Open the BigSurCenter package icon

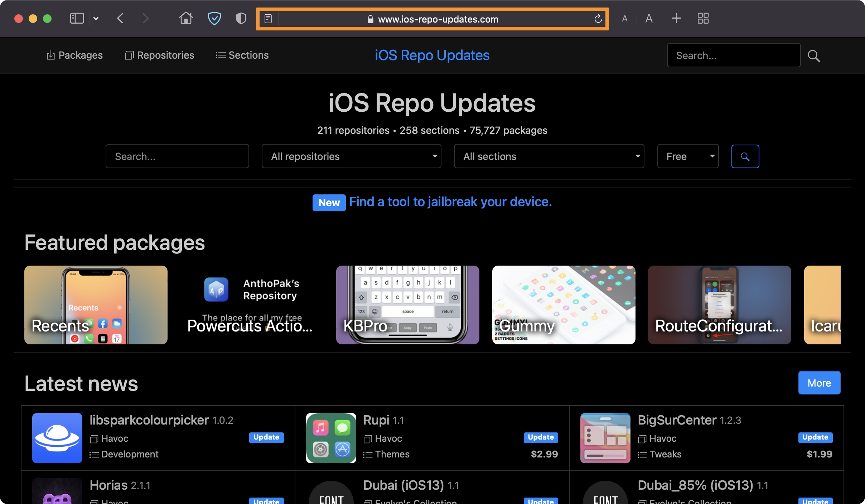[605, 438]
